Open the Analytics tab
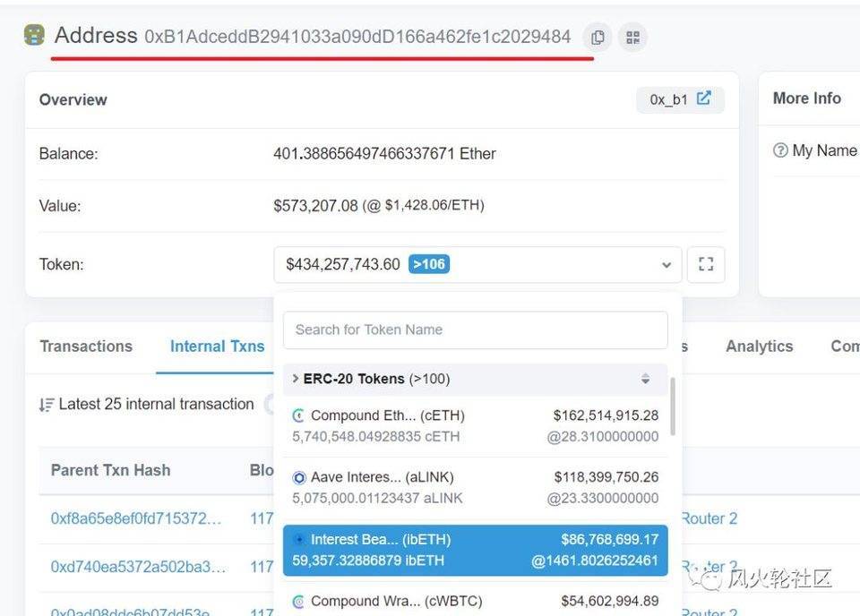 pyautogui.click(x=759, y=346)
